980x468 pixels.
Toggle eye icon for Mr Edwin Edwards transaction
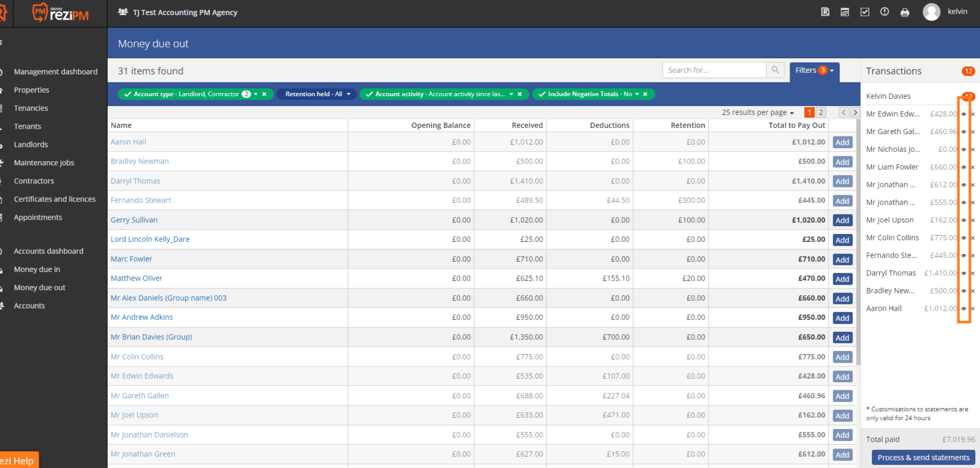(963, 115)
